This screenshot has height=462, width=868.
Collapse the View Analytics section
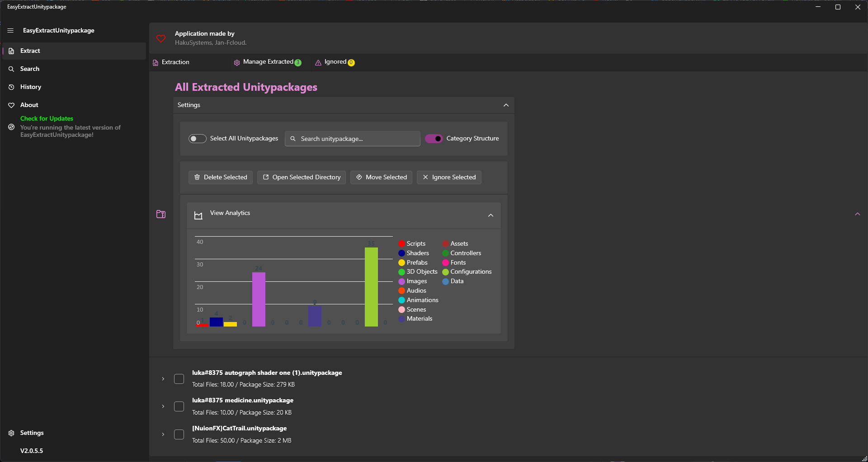(491, 215)
